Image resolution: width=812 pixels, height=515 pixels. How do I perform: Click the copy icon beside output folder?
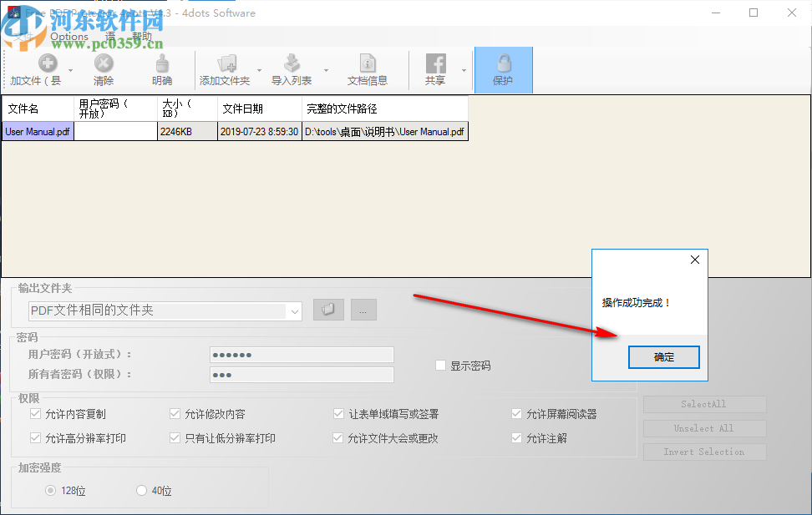coord(328,309)
